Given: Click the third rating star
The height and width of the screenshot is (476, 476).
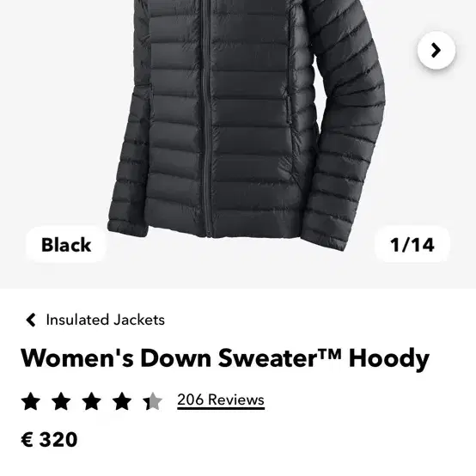Looking at the screenshot, I should [x=92, y=401].
